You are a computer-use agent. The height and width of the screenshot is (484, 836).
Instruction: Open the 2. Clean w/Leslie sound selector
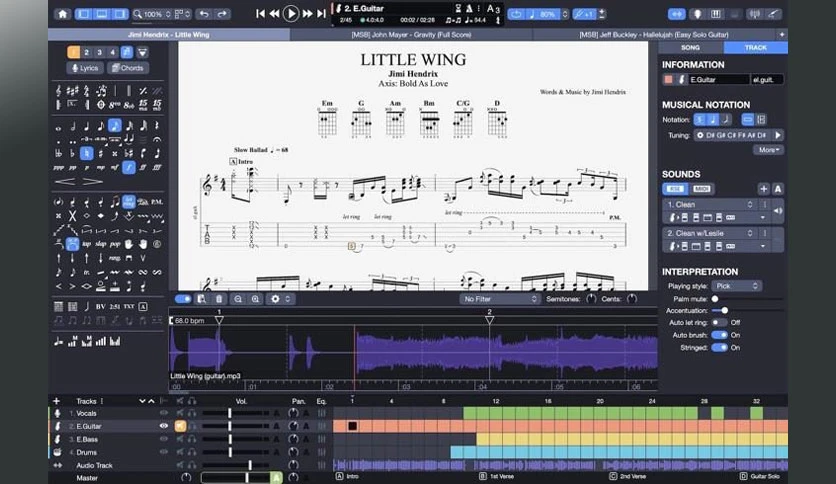coord(709,233)
